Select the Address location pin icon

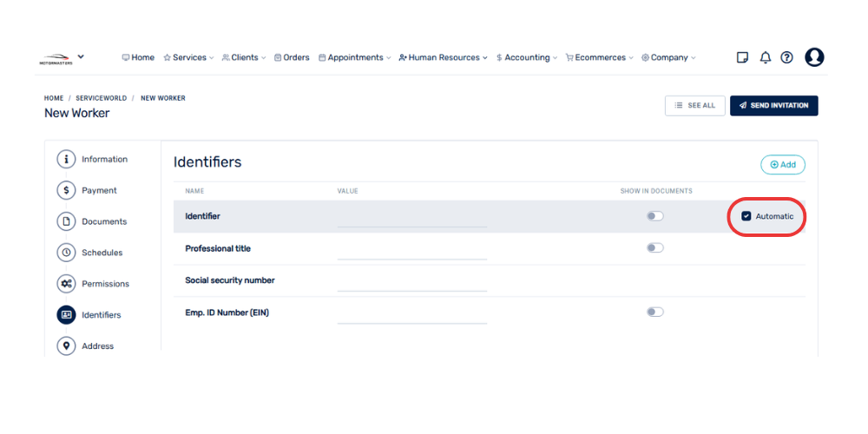pos(66,346)
